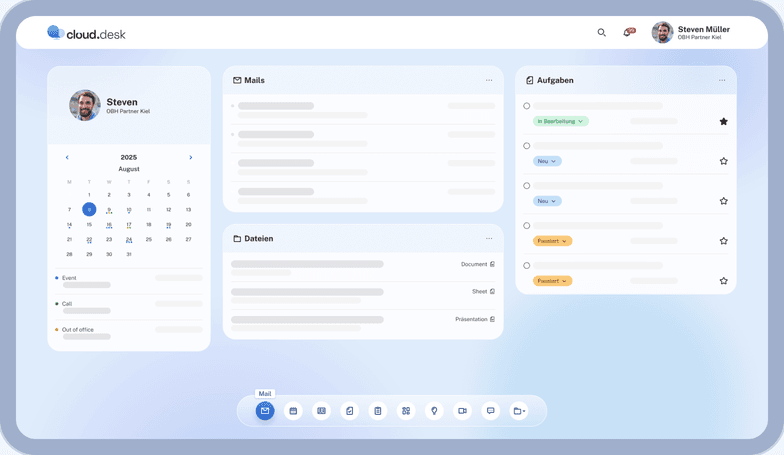This screenshot has width=784, height=455.
Task: Select August 19 in the calendar
Action: (168, 225)
